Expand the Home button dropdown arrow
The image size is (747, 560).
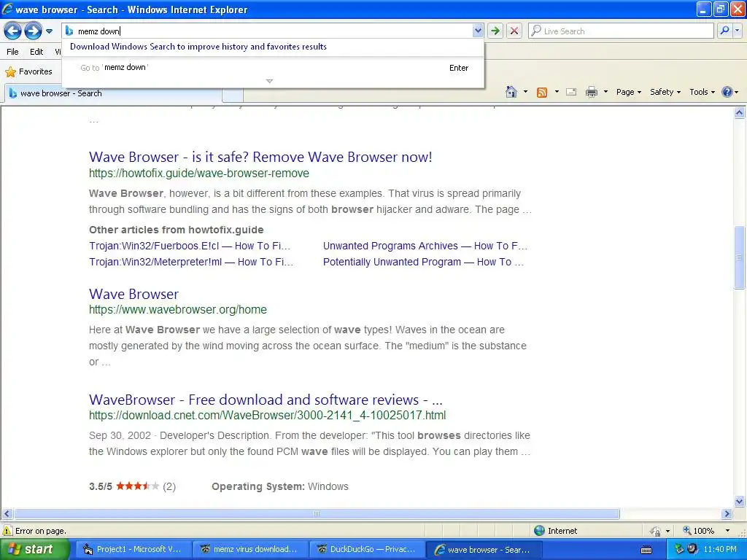525,92
